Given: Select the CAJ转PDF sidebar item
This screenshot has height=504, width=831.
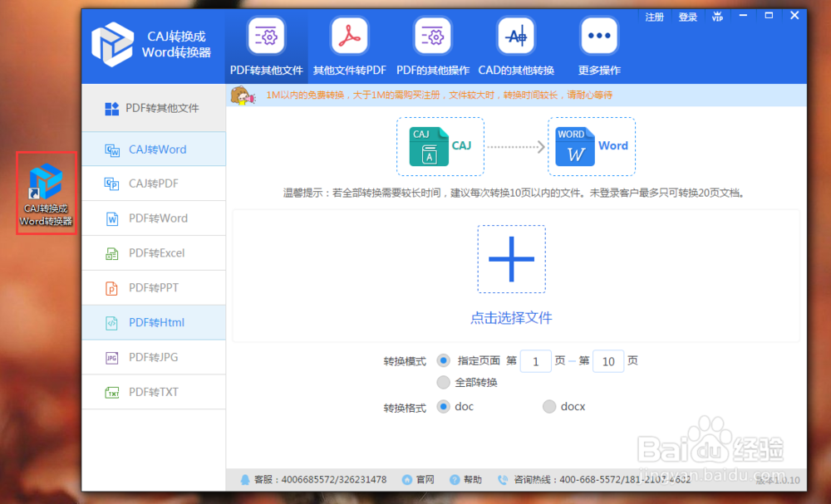Looking at the screenshot, I should 154,183.
